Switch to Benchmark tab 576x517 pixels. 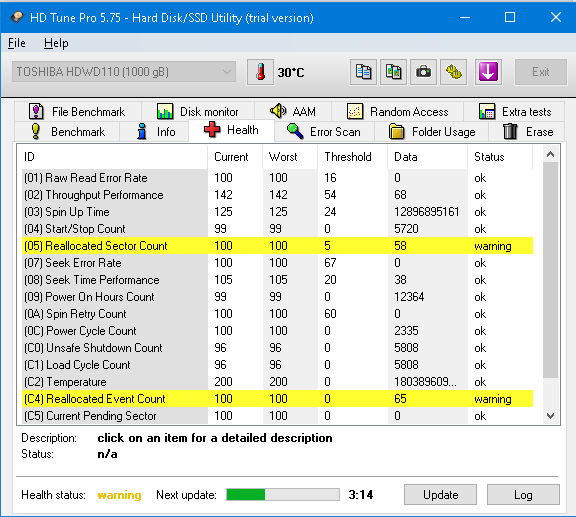click(x=67, y=132)
